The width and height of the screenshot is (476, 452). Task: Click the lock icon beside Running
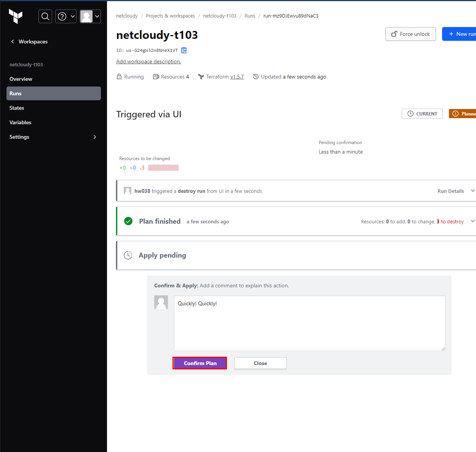click(x=119, y=77)
